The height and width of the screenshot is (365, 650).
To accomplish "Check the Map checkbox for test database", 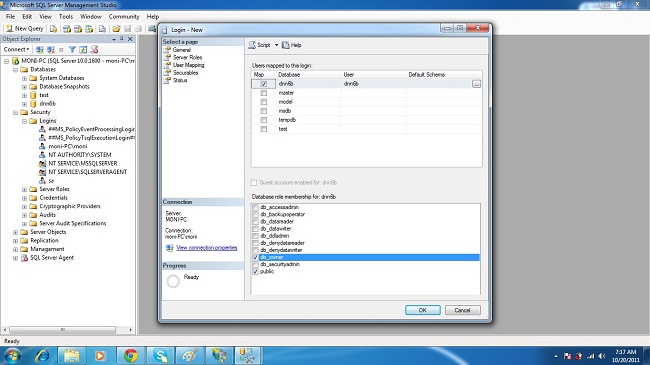I will coord(264,129).
